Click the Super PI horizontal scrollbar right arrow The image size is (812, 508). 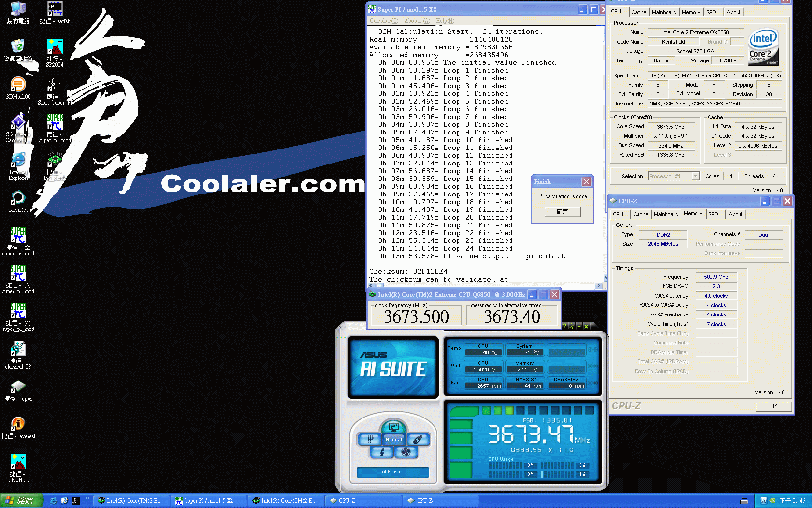598,286
